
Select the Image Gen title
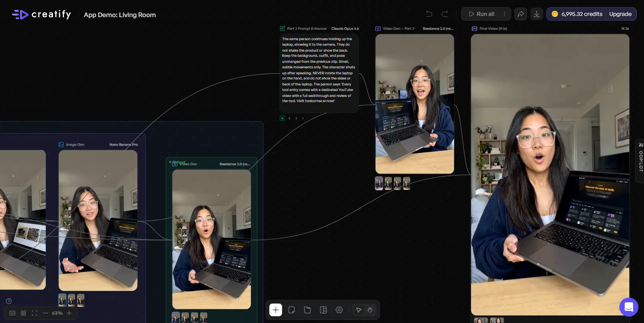(x=75, y=145)
